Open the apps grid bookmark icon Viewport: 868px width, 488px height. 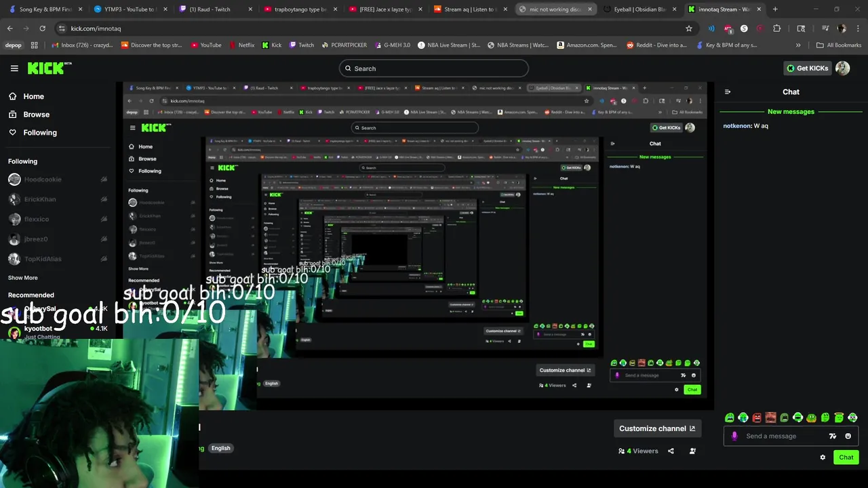tap(35, 45)
